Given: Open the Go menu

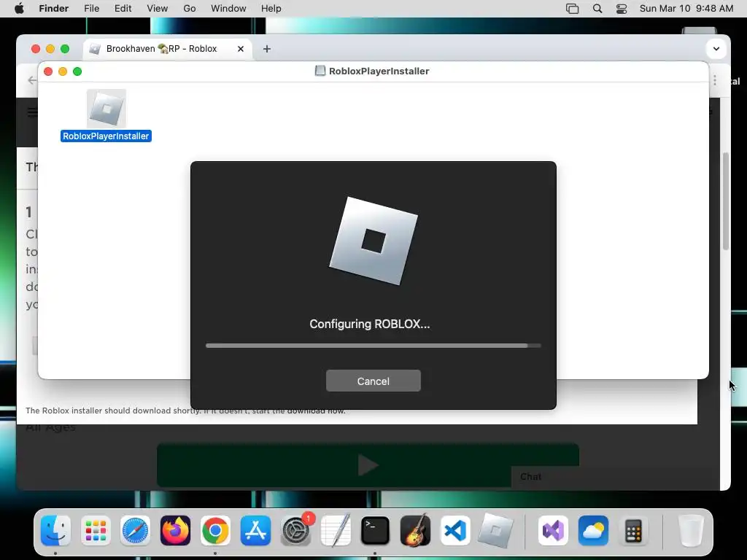Looking at the screenshot, I should click(190, 9).
